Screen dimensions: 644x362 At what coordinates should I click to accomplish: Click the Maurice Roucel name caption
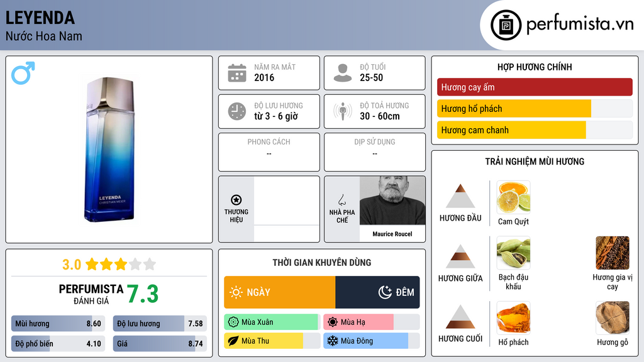click(x=392, y=234)
